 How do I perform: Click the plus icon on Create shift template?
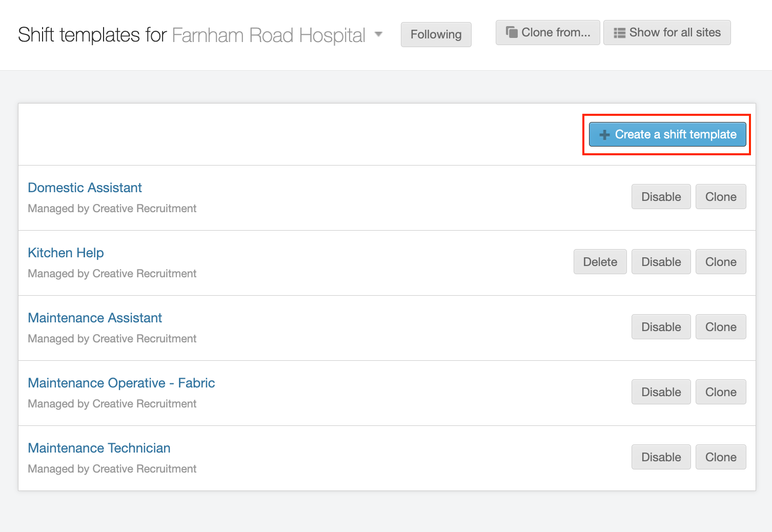point(604,135)
